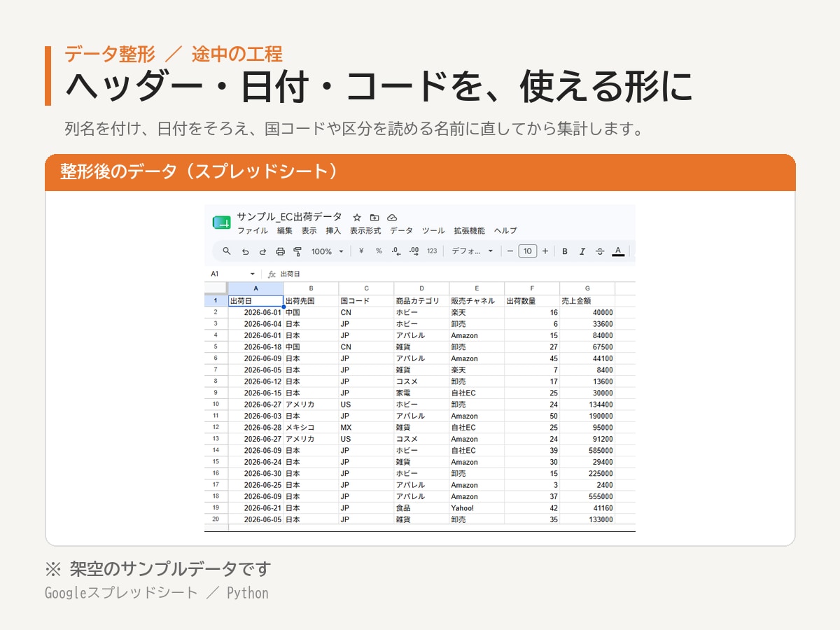The width and height of the screenshot is (840, 630).
Task: Select the 出荷先国 header cell
Action: click(311, 301)
